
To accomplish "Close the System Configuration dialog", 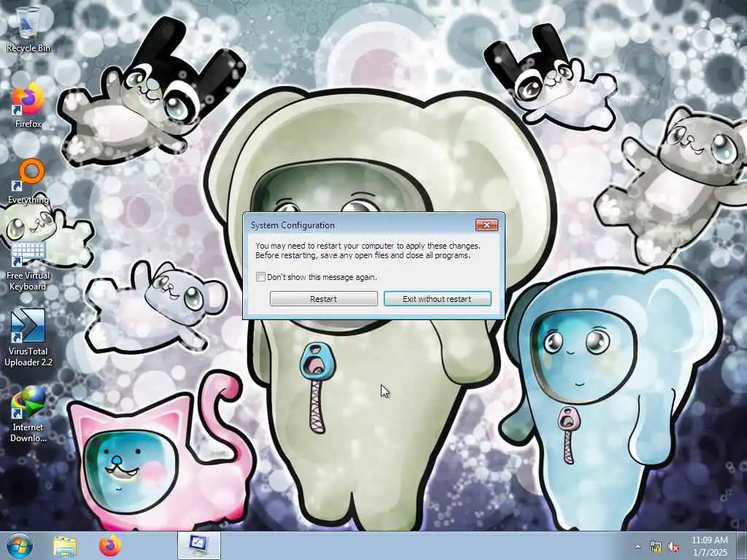I will (x=487, y=225).
